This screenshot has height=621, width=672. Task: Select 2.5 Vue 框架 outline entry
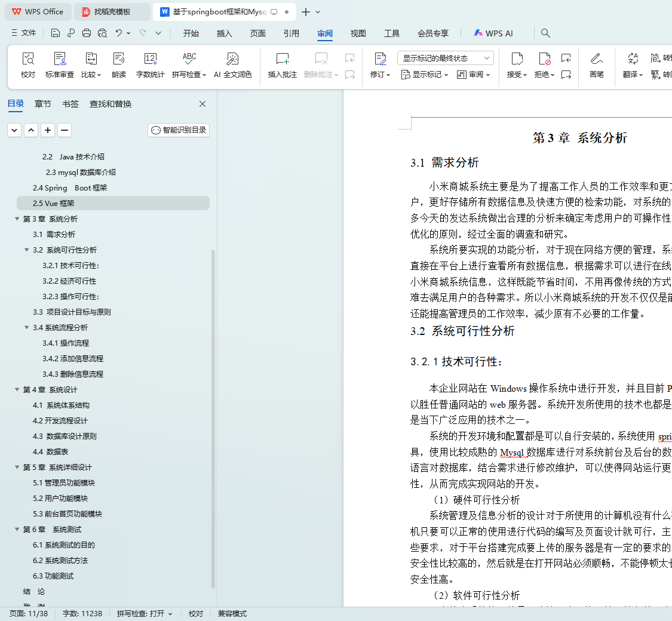tap(113, 203)
